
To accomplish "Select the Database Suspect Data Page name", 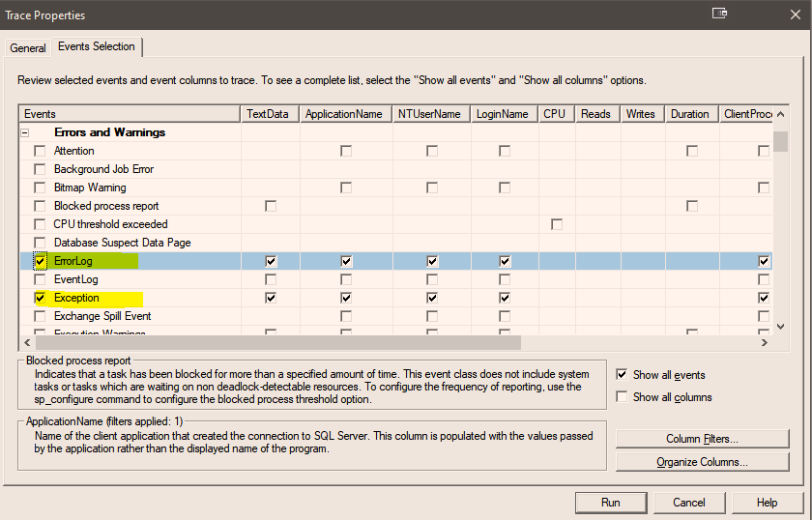I will [x=122, y=243].
